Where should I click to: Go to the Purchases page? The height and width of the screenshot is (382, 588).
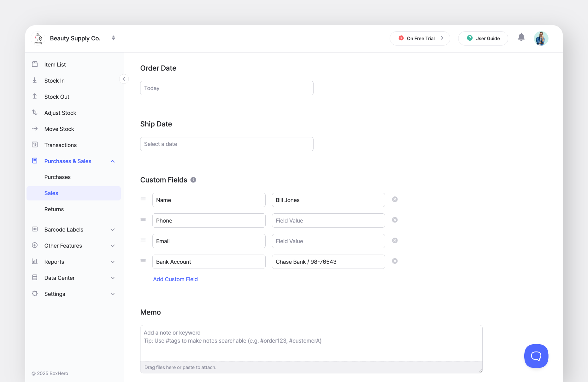[57, 177]
